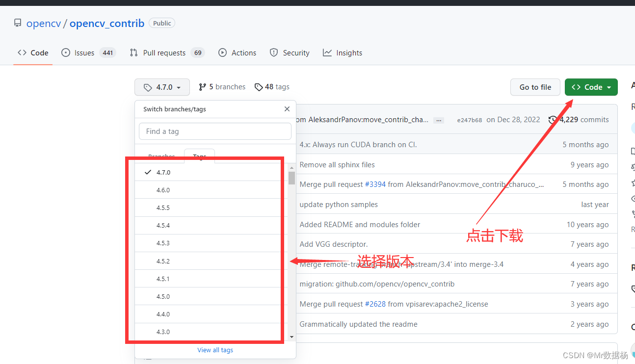
Task: Switch to the Branches tab in the switcher
Action: click(160, 156)
